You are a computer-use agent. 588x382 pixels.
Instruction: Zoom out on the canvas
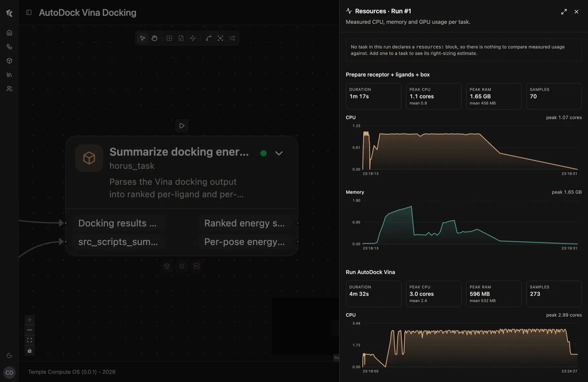click(29, 330)
